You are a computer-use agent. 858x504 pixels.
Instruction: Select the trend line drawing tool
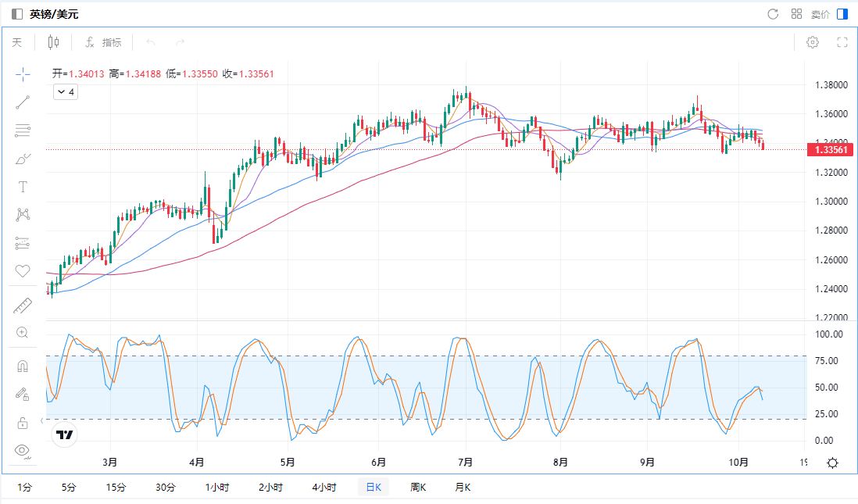click(x=23, y=102)
